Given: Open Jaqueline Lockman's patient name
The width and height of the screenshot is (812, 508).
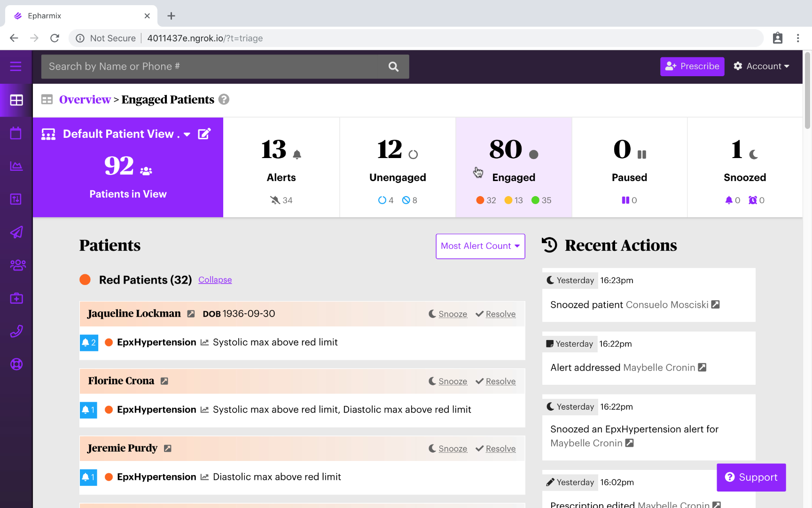Looking at the screenshot, I should pos(134,313).
